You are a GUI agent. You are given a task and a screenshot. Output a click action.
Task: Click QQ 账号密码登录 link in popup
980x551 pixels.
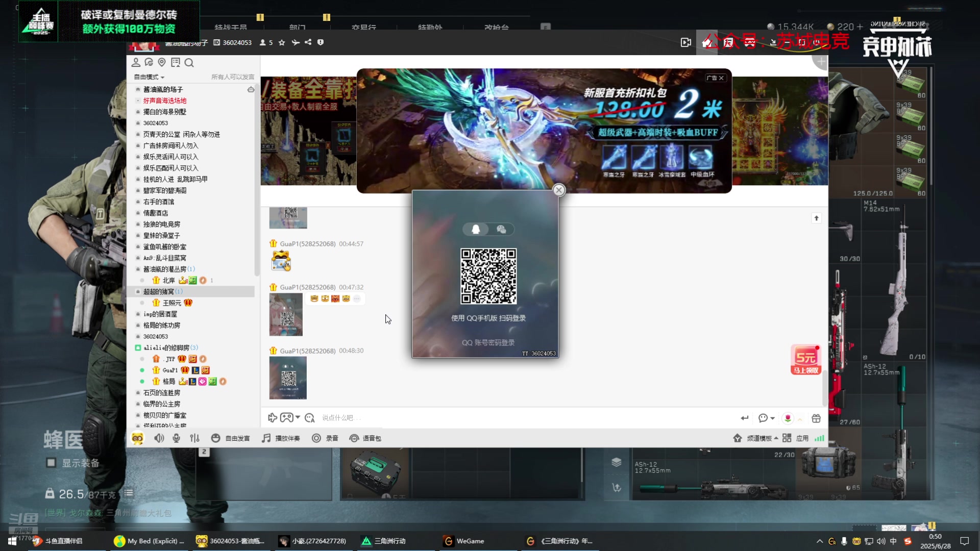[x=488, y=343]
